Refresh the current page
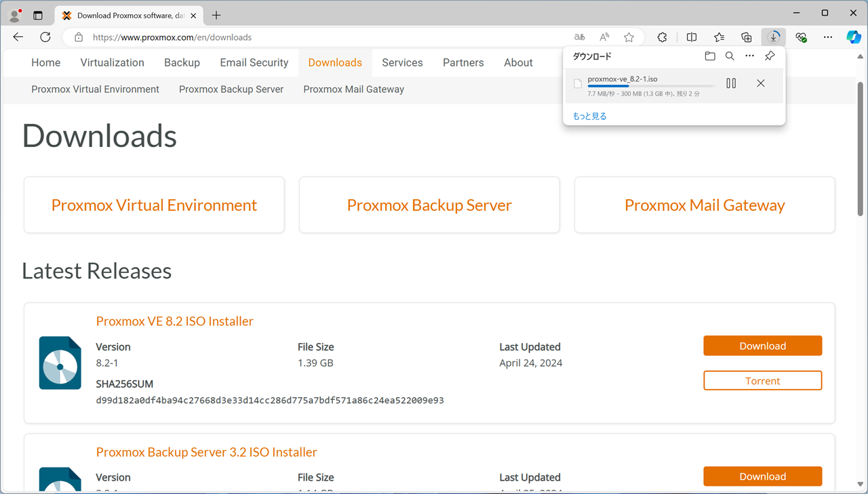 coord(45,37)
